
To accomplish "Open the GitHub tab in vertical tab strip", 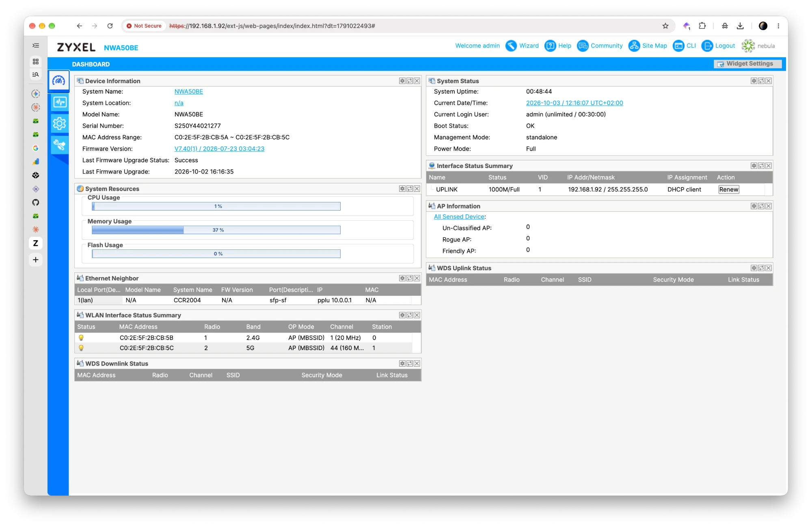I will pyautogui.click(x=36, y=202).
